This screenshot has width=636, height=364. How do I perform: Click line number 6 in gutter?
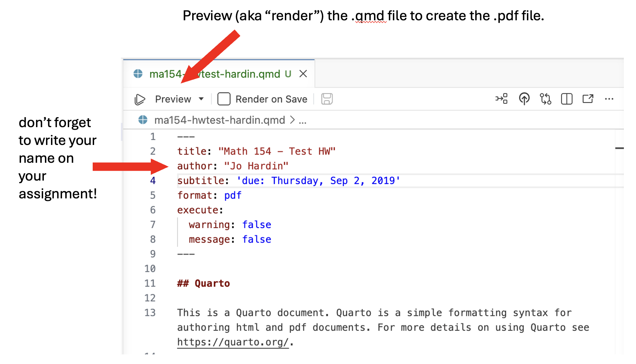[153, 210]
